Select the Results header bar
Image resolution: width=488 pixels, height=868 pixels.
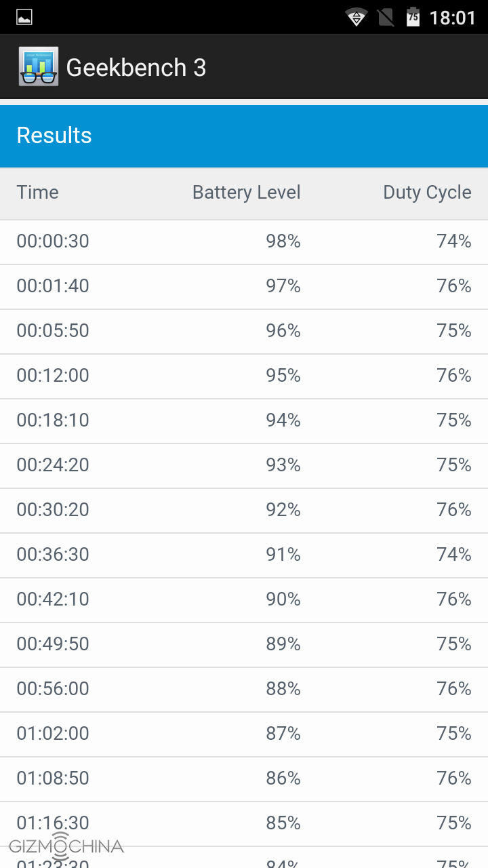pos(244,136)
